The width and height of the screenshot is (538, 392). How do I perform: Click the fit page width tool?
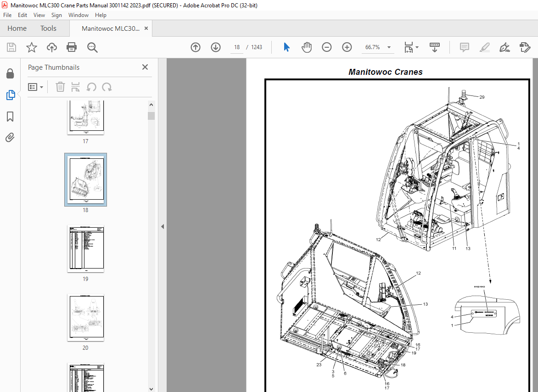tap(408, 47)
